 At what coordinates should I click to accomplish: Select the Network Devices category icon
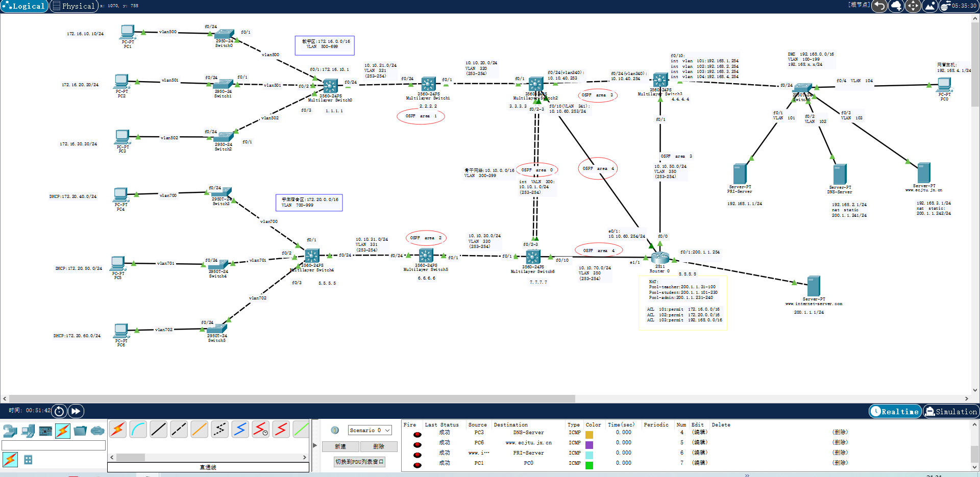[10, 431]
